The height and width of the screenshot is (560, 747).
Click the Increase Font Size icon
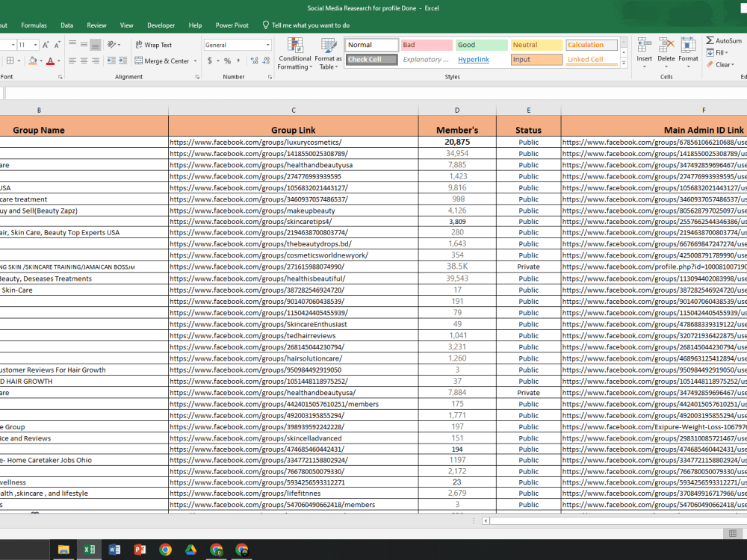coord(46,45)
